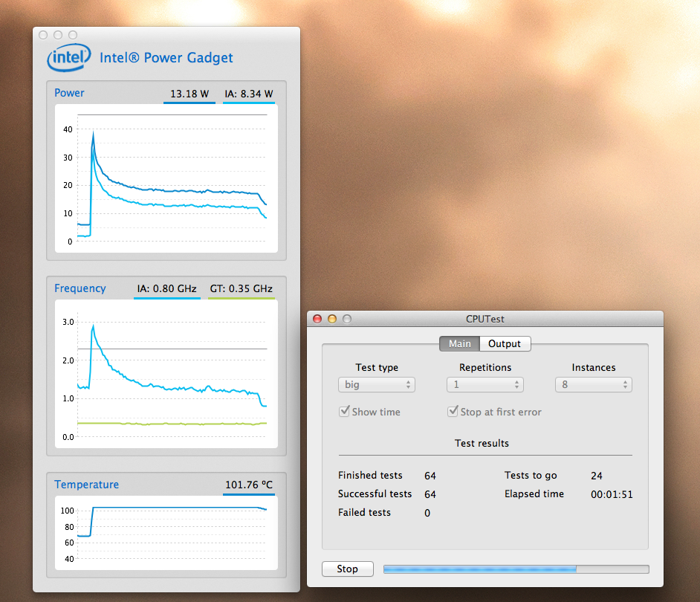Open the Instances dropdown showing 8
The width and height of the screenshot is (700, 602).
pos(593,384)
